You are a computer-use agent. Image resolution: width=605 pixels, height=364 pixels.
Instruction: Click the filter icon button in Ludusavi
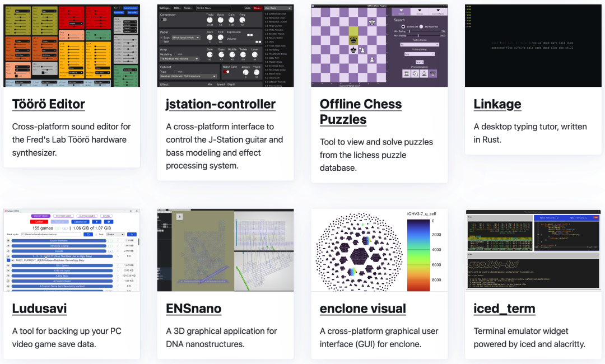[x=97, y=222]
